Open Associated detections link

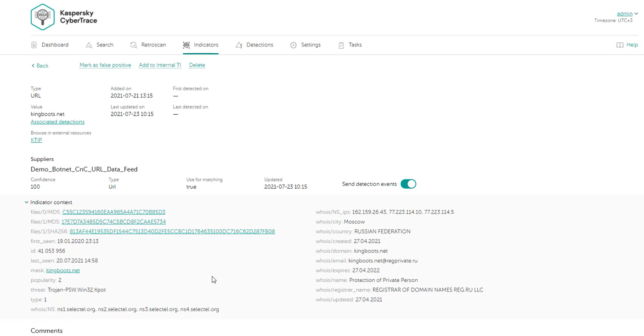coord(57,122)
